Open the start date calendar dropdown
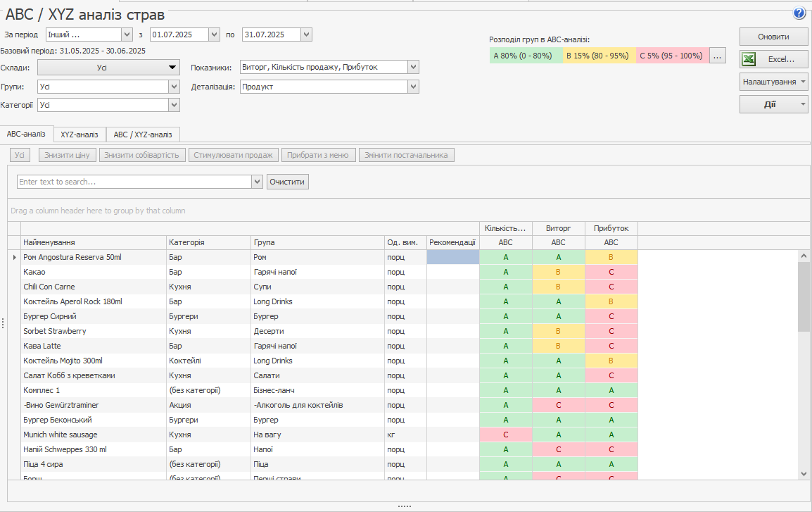812x512 pixels. [x=214, y=35]
